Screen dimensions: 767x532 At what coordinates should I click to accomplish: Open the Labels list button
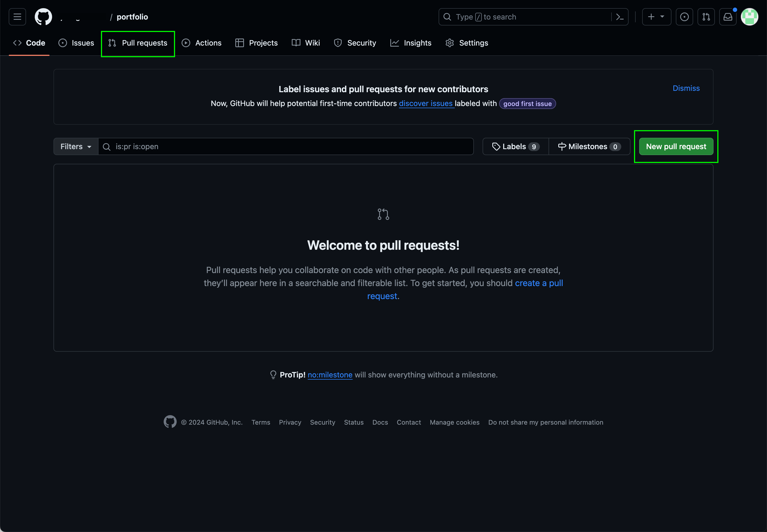515,146
